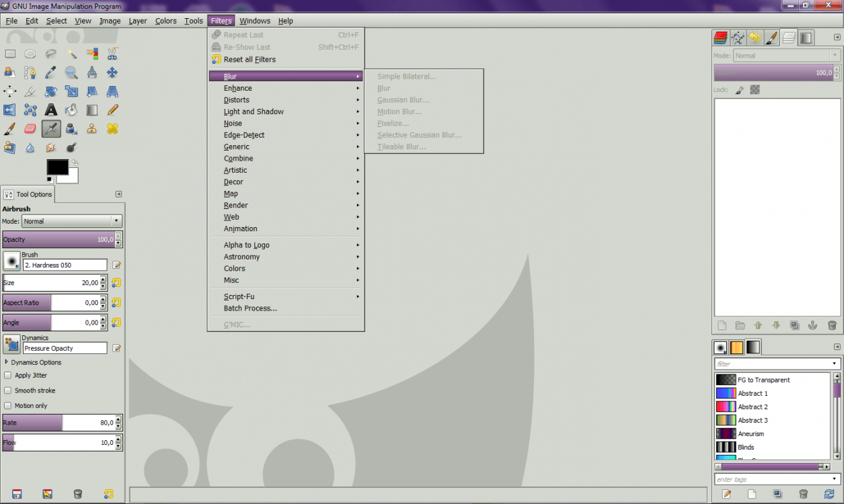844x504 pixels.
Task: Enable the Smooth stroke checkbox
Action: pyautogui.click(x=8, y=390)
